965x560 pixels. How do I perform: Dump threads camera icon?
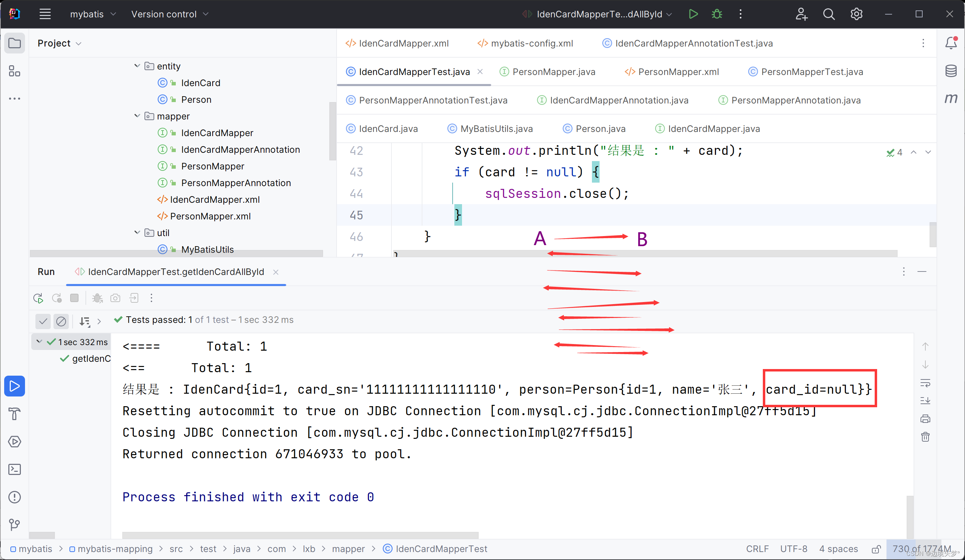pyautogui.click(x=115, y=298)
